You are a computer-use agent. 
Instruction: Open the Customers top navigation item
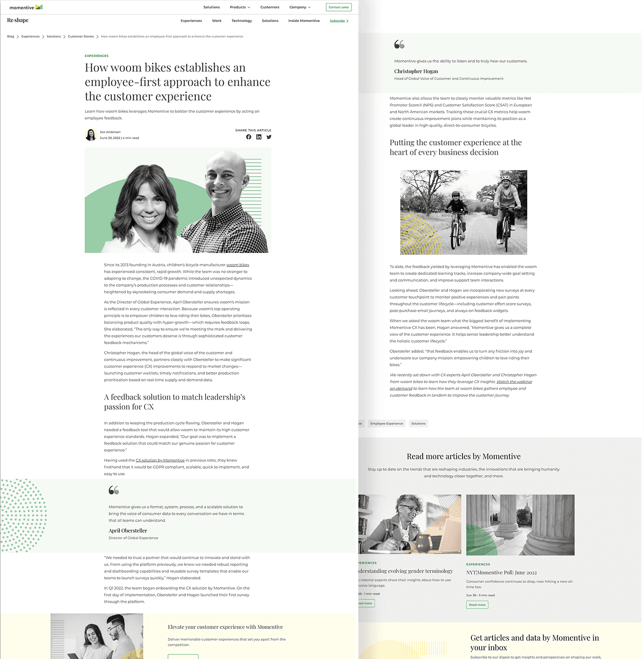coord(270,7)
